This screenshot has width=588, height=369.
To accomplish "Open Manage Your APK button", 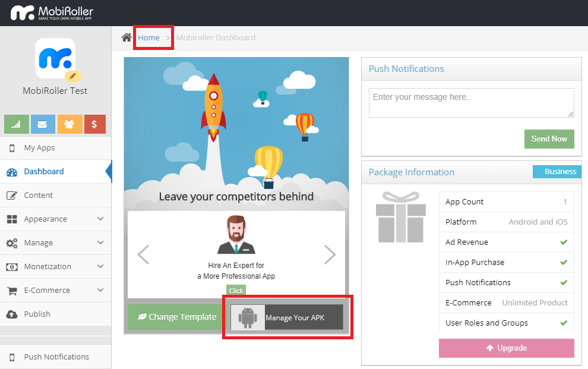I will click(287, 317).
